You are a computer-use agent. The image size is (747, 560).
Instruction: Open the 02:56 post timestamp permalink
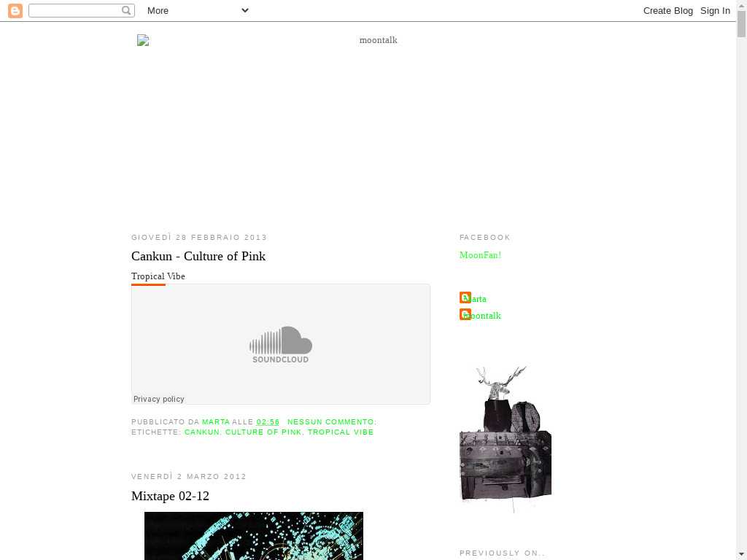click(x=268, y=422)
